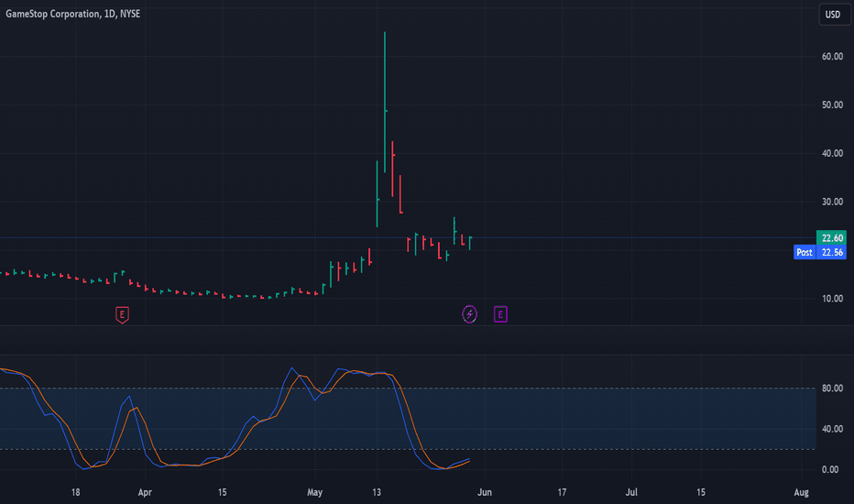Open the USD currency selector
The height and width of the screenshot is (504, 854).
pos(833,14)
